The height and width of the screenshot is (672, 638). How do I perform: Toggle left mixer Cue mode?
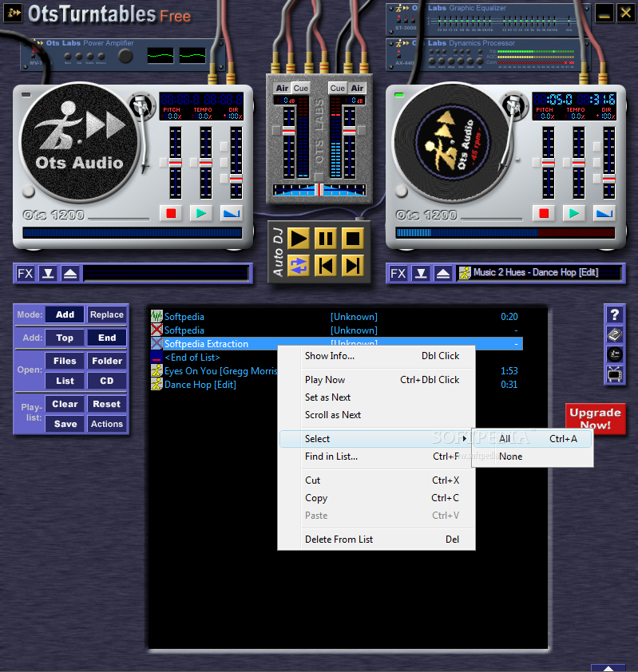[x=300, y=89]
